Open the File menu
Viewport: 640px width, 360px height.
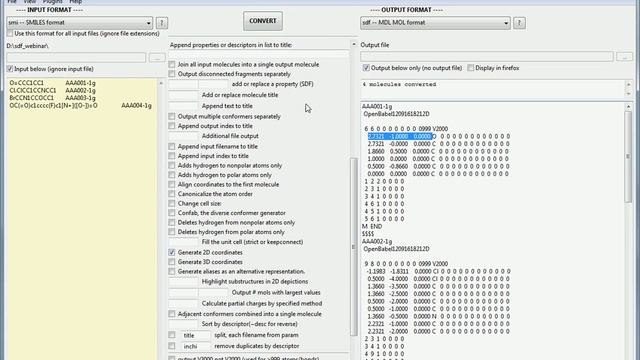pyautogui.click(x=12, y=2)
